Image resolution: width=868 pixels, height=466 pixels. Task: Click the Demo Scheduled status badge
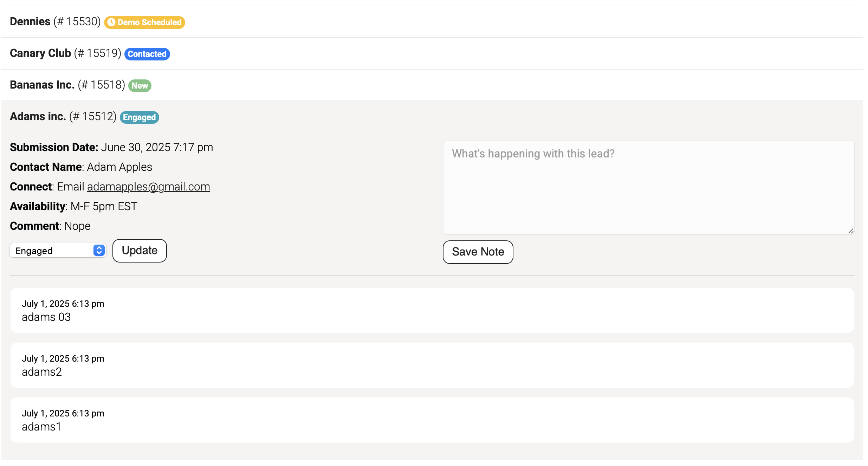(145, 22)
